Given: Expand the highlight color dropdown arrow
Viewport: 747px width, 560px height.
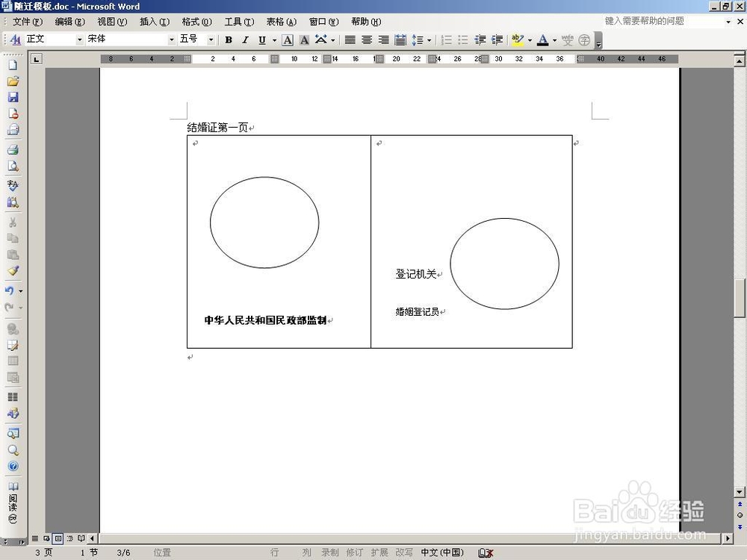Looking at the screenshot, I should coord(530,40).
